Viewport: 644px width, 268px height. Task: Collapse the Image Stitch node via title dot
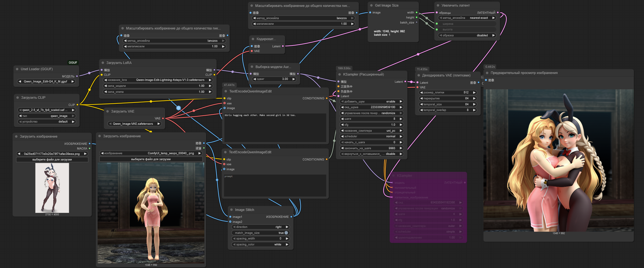232,210
